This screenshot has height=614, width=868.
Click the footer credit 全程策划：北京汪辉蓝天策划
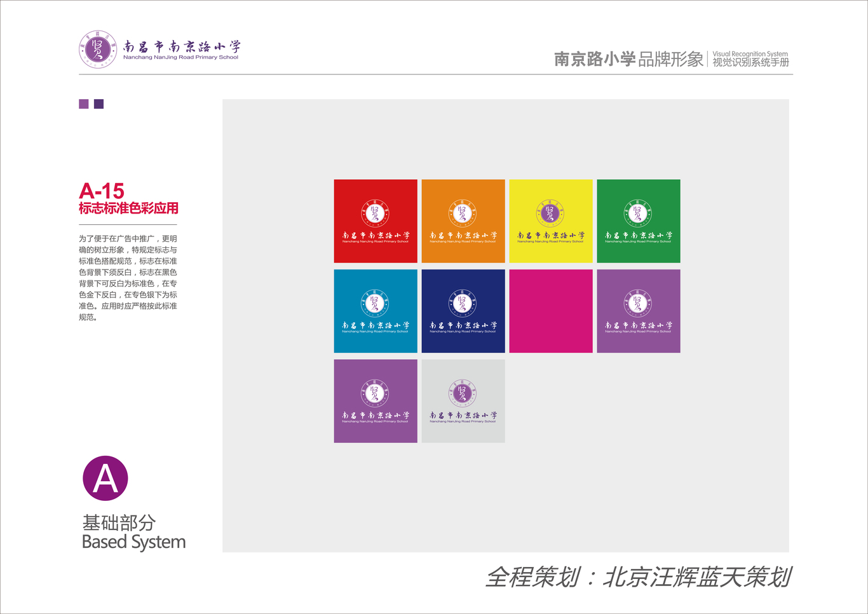[x=639, y=577]
